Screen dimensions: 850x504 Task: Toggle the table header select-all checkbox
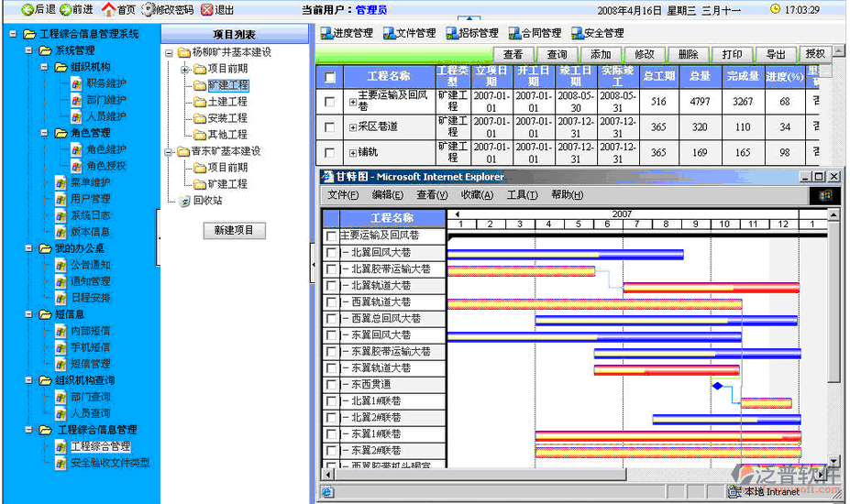pos(330,77)
